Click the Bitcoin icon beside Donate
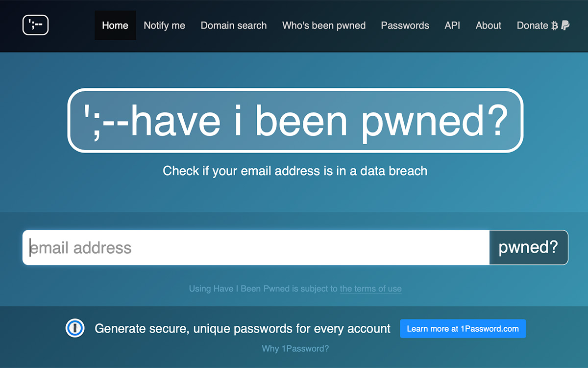The height and width of the screenshot is (368, 588). (x=555, y=26)
